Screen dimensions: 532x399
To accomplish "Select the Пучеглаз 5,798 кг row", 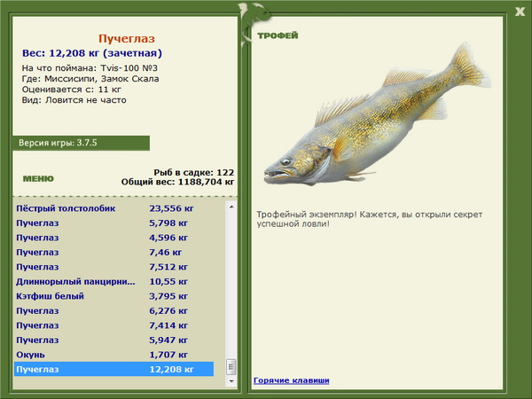I will click(113, 223).
